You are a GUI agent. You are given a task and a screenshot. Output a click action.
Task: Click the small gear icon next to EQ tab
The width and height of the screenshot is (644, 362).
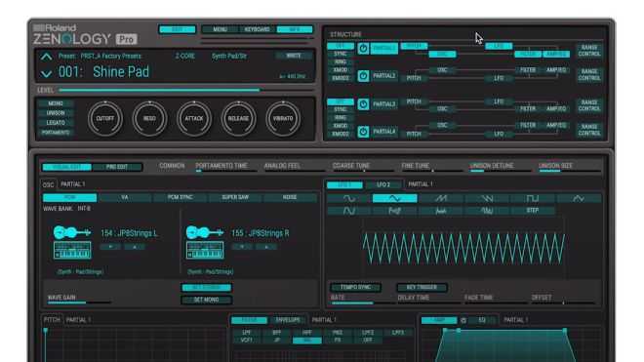click(463, 320)
